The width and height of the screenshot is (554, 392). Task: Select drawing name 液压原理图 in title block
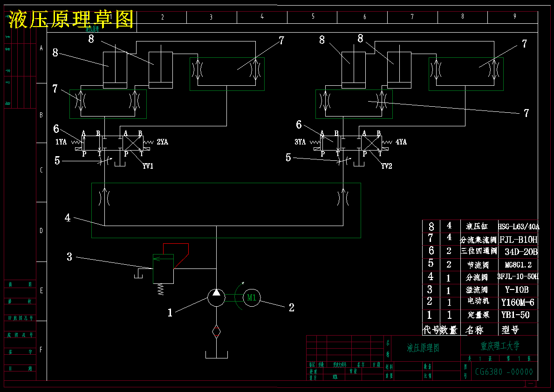click(x=423, y=348)
